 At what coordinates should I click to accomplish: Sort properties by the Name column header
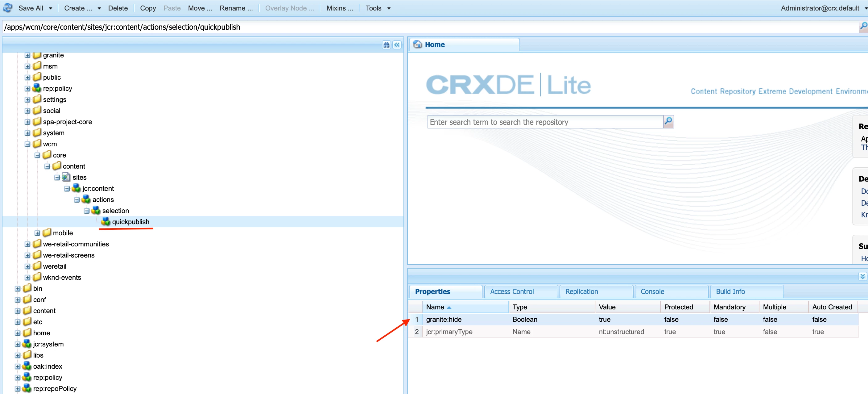click(x=435, y=307)
